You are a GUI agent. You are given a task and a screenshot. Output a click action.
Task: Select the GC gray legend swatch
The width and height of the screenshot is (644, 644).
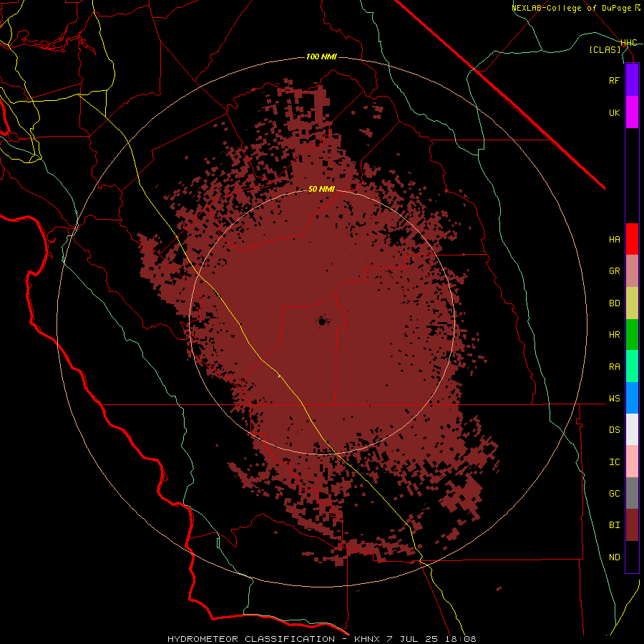click(x=632, y=493)
